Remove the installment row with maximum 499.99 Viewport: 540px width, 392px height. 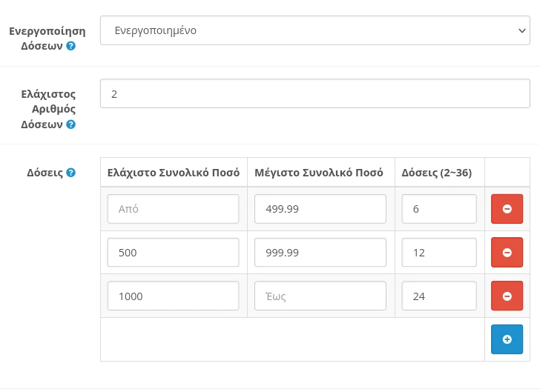pos(507,209)
